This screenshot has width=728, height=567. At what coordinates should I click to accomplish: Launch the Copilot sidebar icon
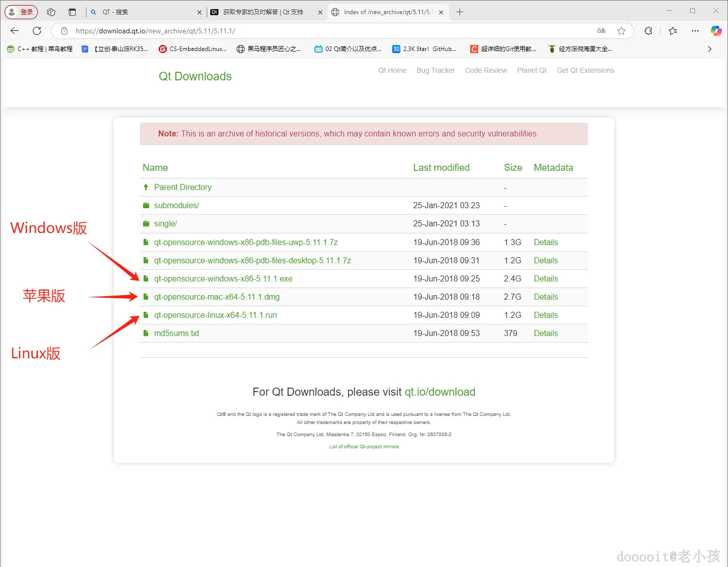(x=716, y=31)
